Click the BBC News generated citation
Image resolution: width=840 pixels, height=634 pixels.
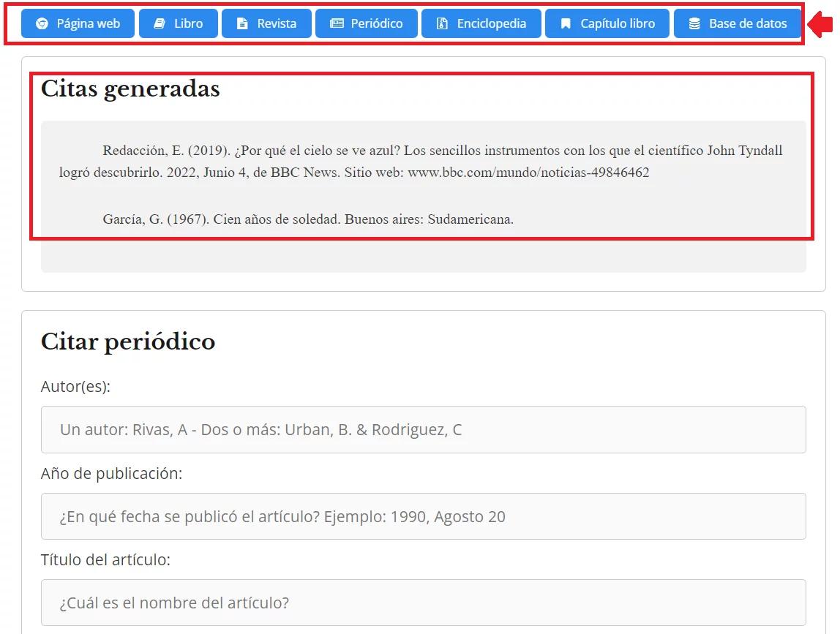pyautogui.click(x=421, y=162)
